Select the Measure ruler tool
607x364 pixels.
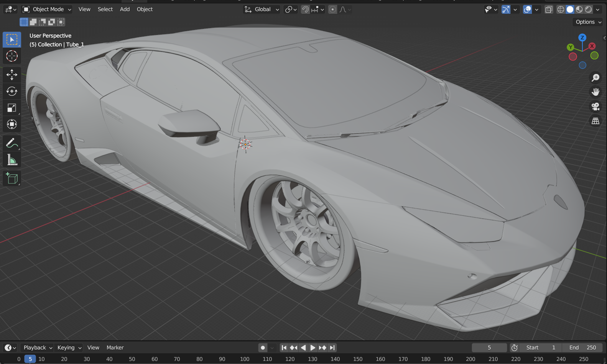[x=12, y=160]
